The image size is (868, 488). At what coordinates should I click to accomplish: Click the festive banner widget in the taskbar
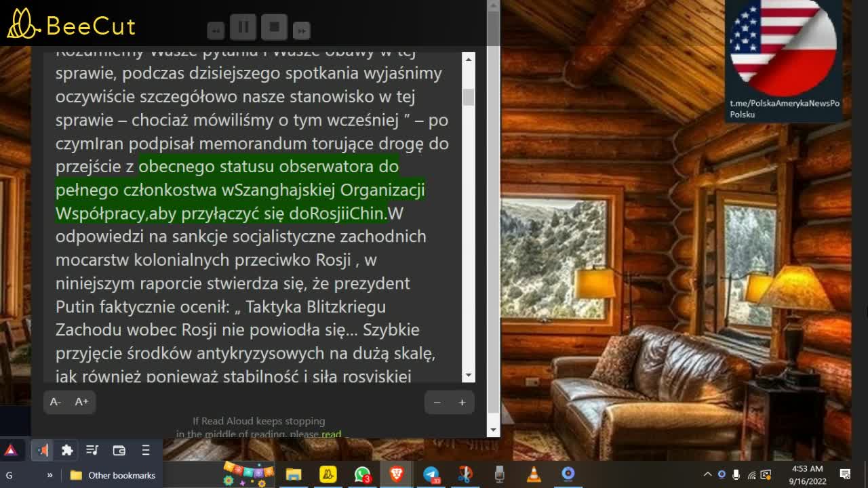point(248,474)
